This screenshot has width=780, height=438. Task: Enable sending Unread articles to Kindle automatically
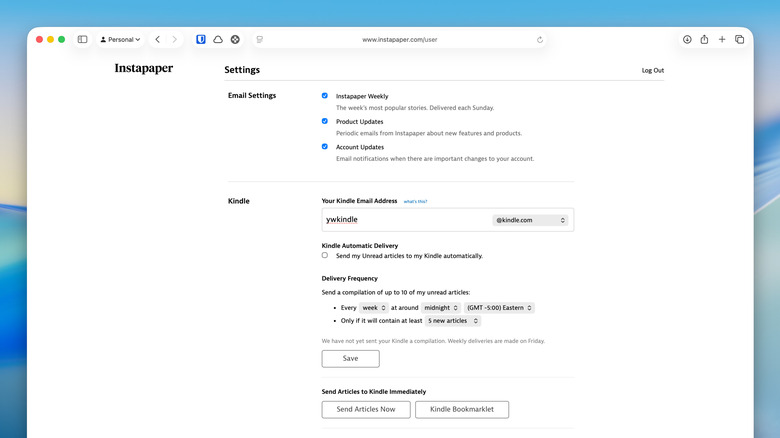pyautogui.click(x=325, y=255)
